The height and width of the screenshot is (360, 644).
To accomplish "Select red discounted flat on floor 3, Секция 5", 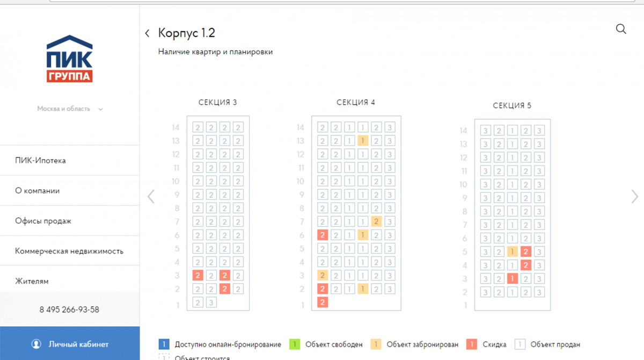I will (x=513, y=278).
